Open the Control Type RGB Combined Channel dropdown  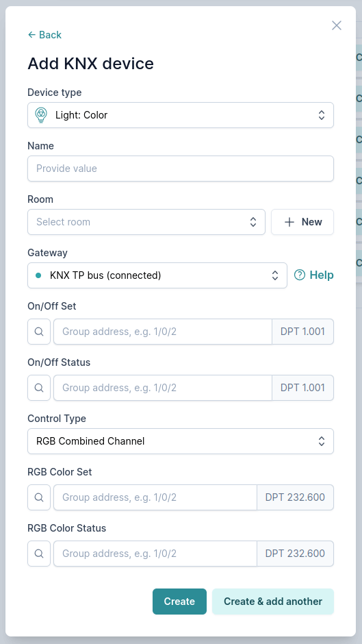(x=181, y=441)
